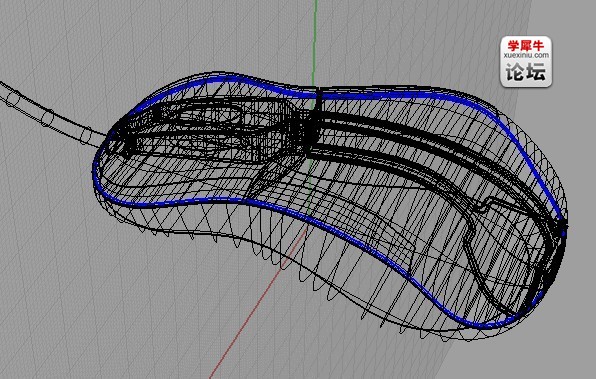Select the green Y-axis line

(314, 42)
